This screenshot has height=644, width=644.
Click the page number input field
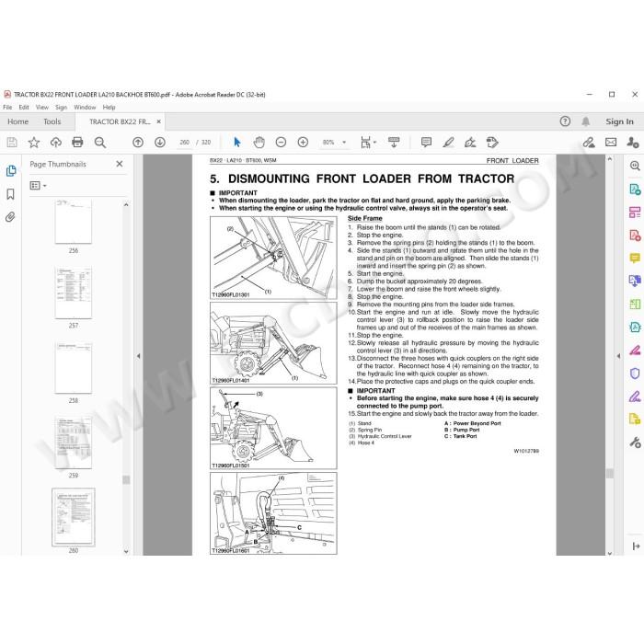[x=184, y=142]
